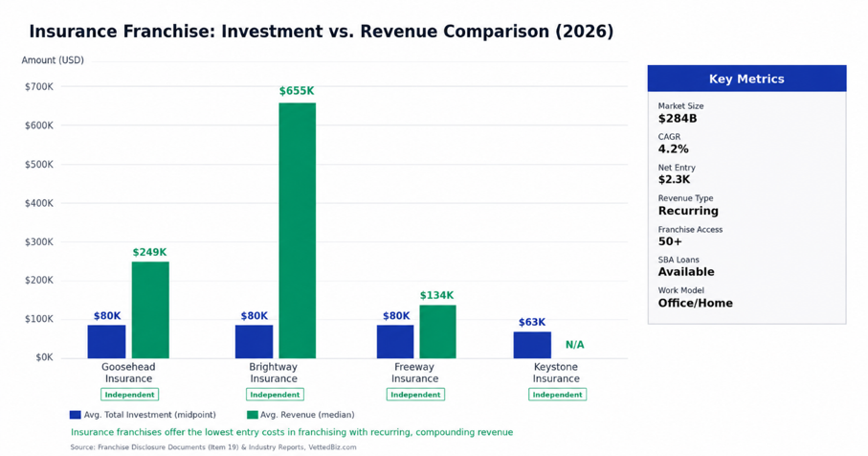Click the $284B Market Size value
Screen dimensions: 868x456
pyautogui.click(x=678, y=118)
